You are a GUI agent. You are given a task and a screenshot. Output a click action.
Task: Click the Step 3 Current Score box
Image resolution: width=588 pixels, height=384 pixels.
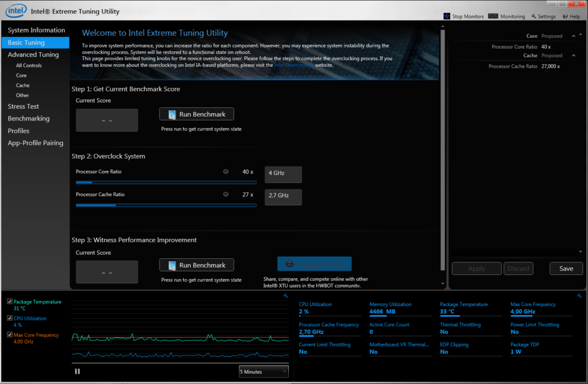point(107,272)
